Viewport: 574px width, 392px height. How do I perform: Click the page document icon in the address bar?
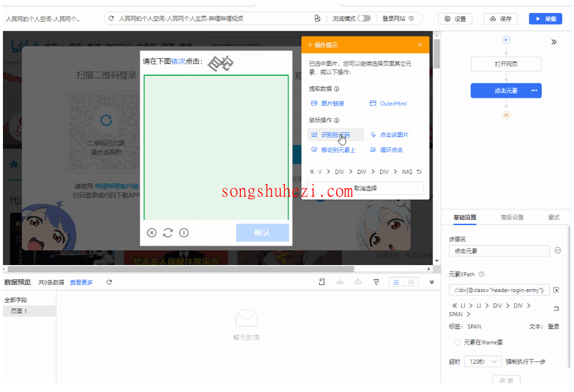[317, 18]
